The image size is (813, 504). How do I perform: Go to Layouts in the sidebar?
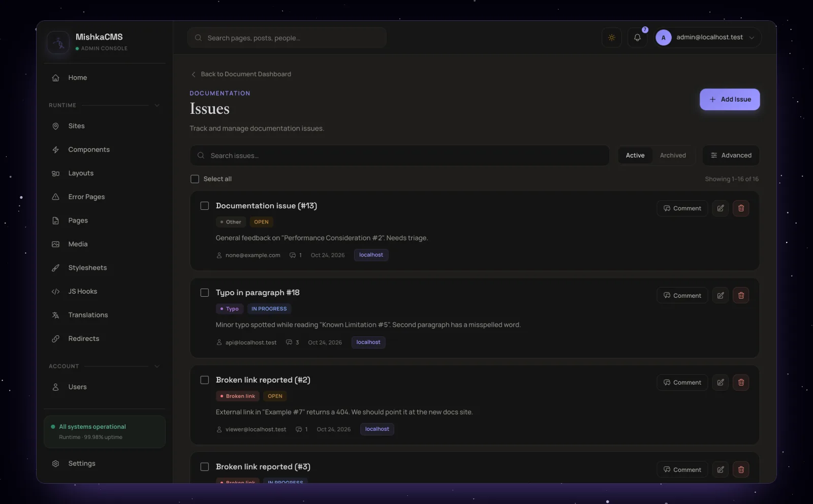(105, 173)
